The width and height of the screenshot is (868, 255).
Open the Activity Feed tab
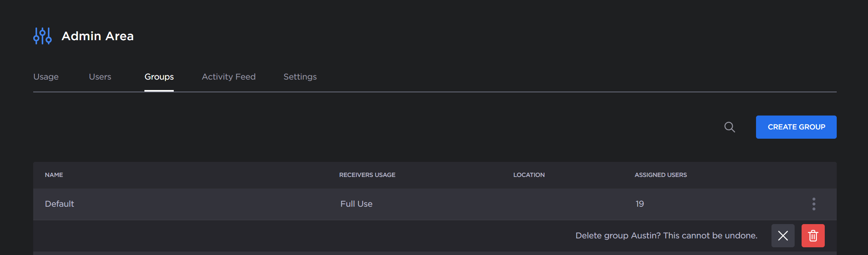pos(229,76)
